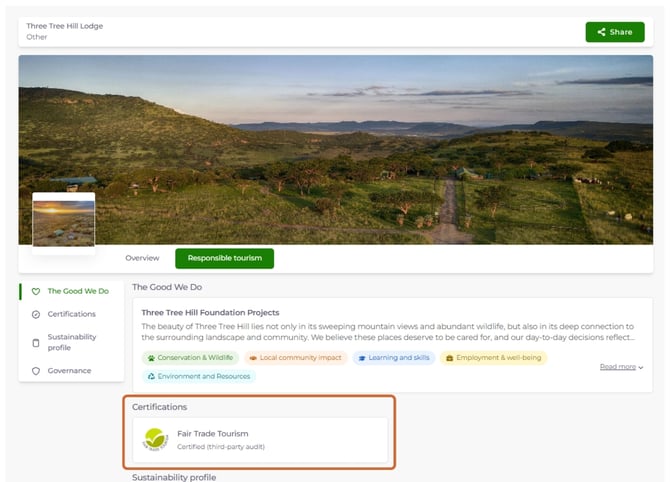Click the Certifications section heading
This screenshot has width=670, height=482.
point(159,407)
